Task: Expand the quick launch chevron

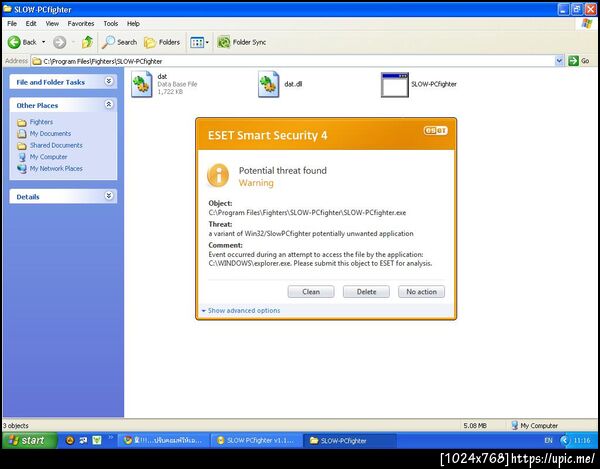Action: pyautogui.click(x=111, y=437)
